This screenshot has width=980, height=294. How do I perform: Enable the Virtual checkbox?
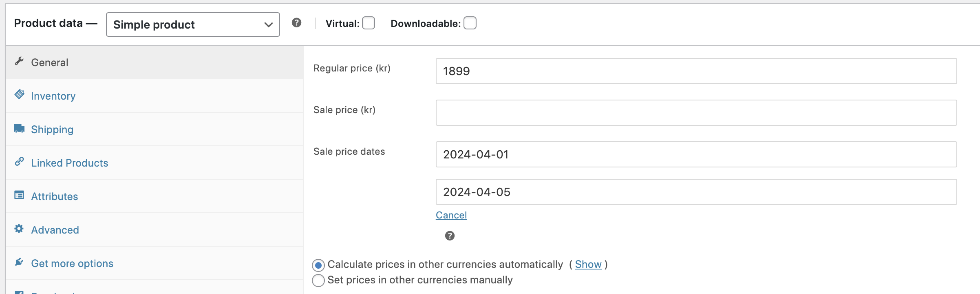(x=369, y=23)
